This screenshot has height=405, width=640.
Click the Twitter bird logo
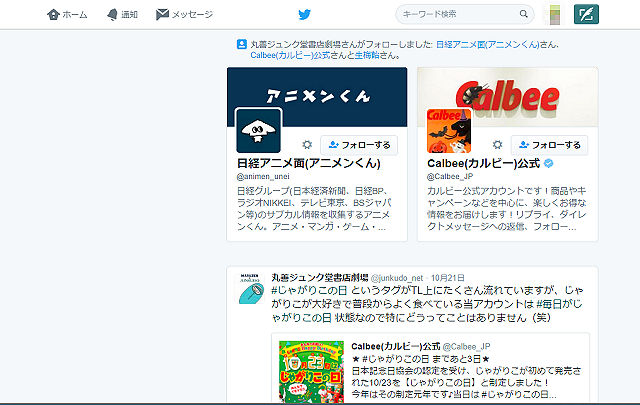[304, 15]
